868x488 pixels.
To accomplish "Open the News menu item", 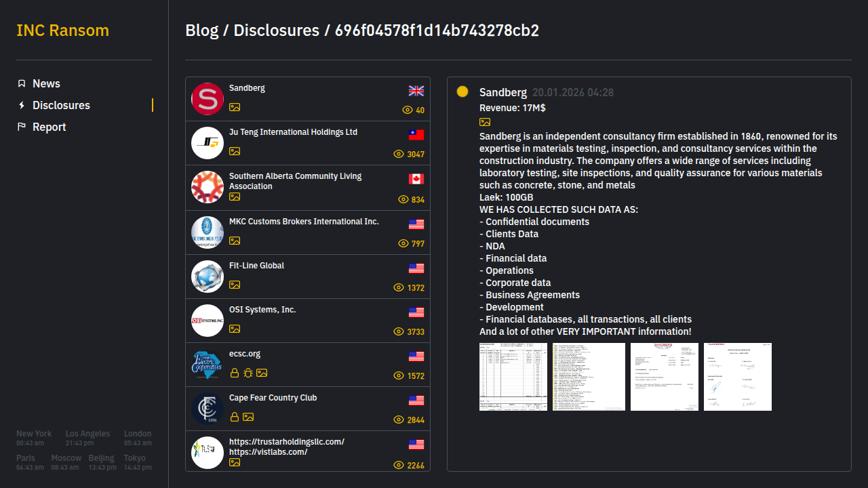I will pos(46,83).
